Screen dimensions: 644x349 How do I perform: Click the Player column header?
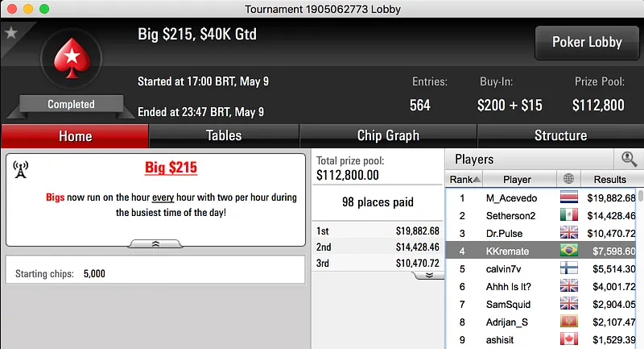[x=517, y=179]
